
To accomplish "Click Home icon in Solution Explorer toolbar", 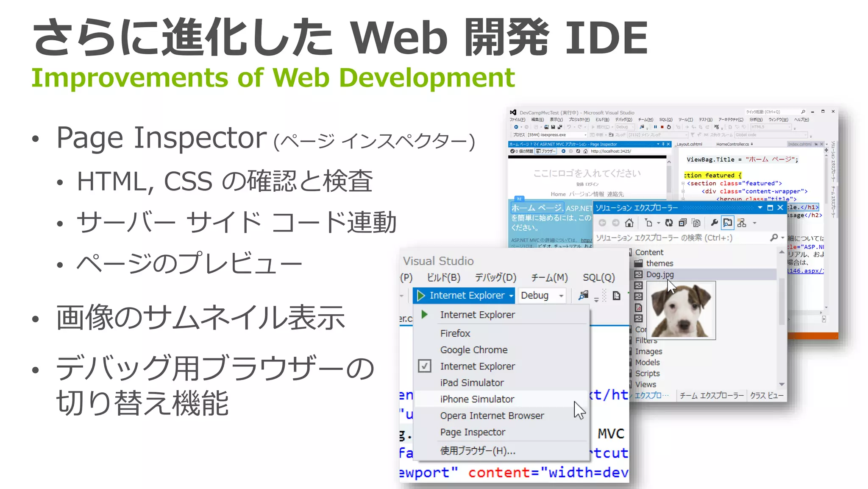I will click(629, 223).
